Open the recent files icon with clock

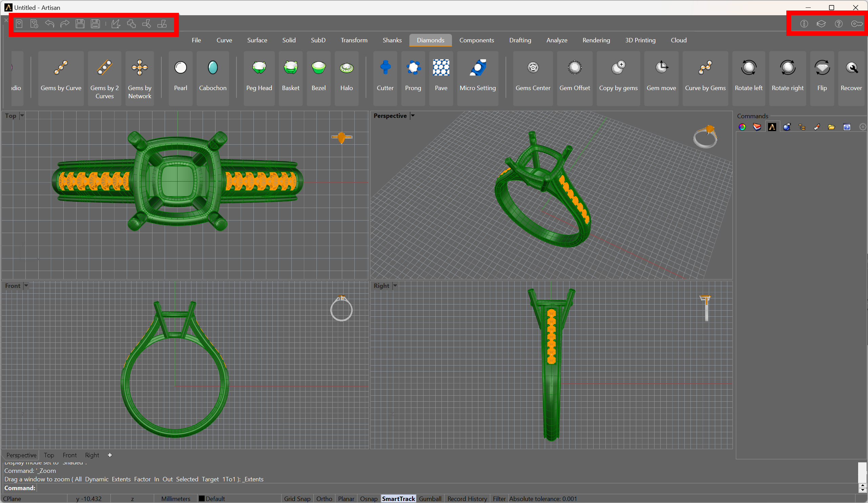[34, 24]
